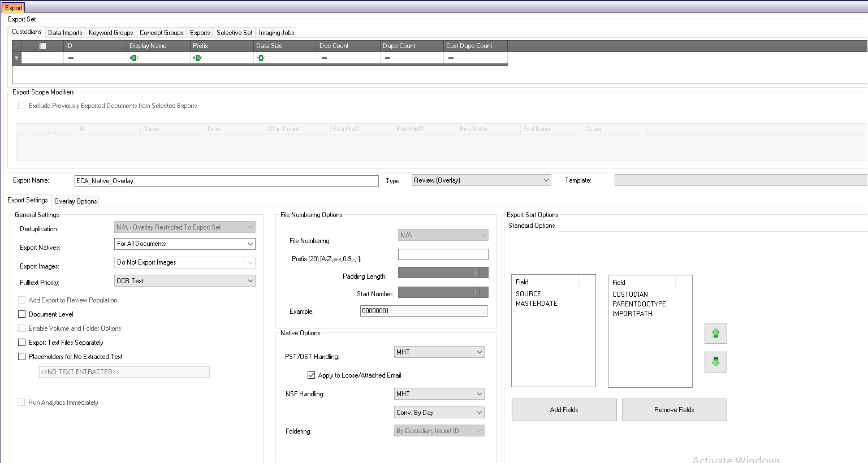The image size is (868, 463).
Task: Select CUSTODIAN in the right field list
Action: coord(630,295)
